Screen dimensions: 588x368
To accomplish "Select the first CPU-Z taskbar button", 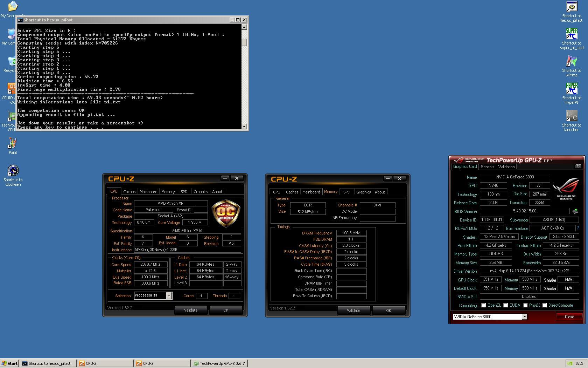I will pyautogui.click(x=105, y=363).
